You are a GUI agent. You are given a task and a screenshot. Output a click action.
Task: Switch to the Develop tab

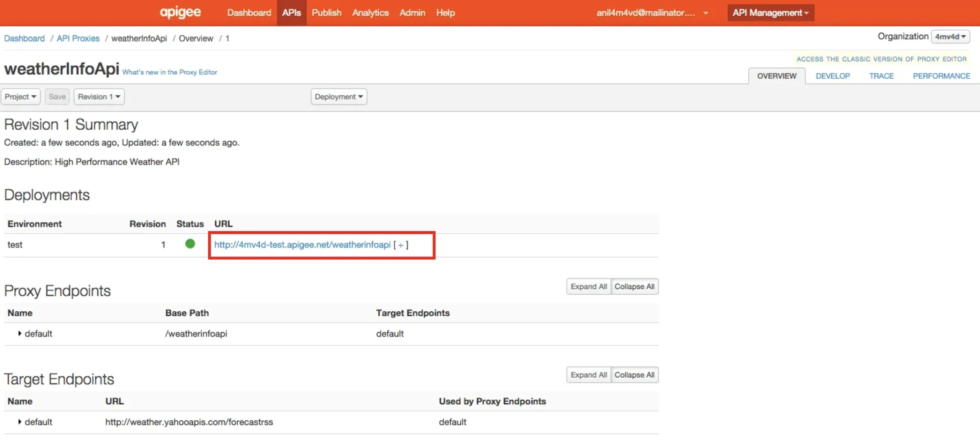coord(833,75)
